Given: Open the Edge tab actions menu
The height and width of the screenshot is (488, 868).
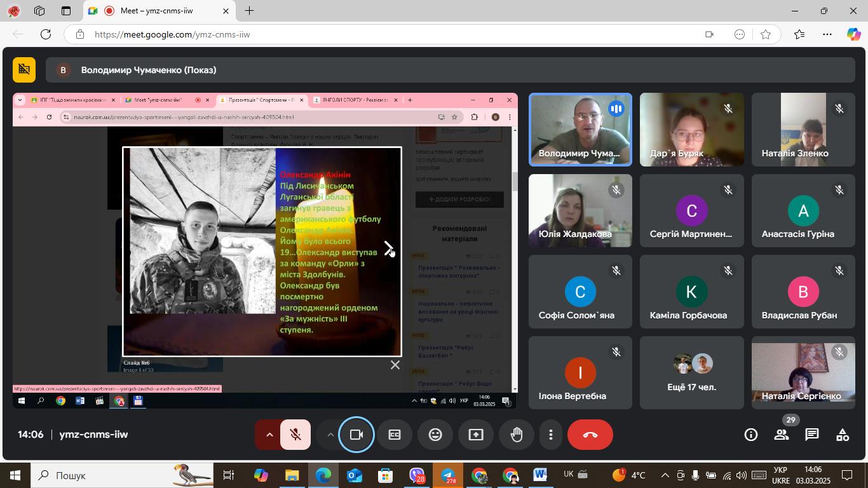Looking at the screenshot, I should (66, 11).
